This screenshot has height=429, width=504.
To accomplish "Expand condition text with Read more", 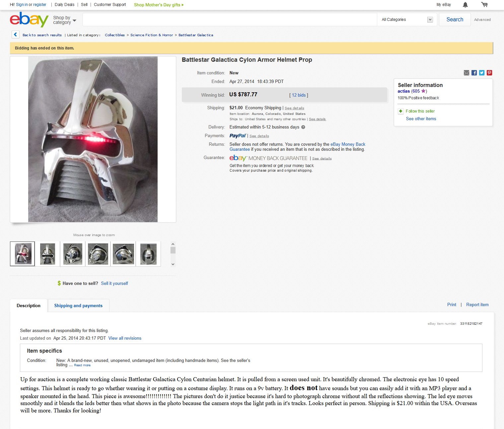I will point(82,365).
